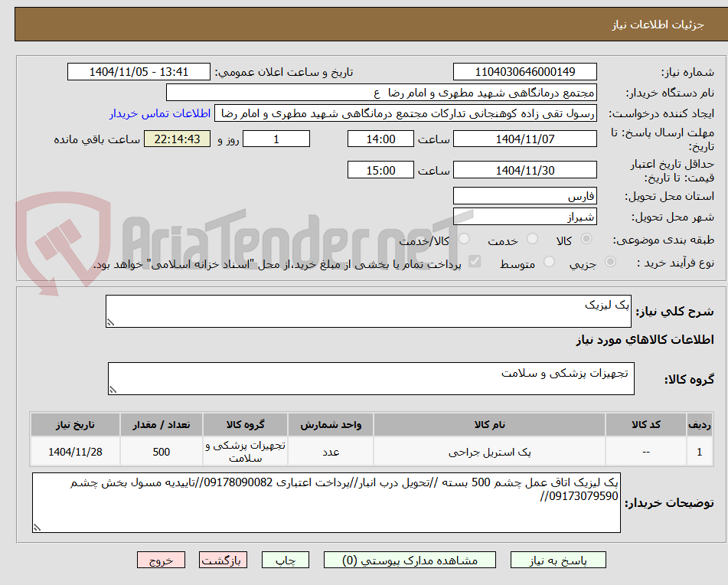
Task: Click the گروه کالا textarea تجهیزات پزشکی
Action: (371, 379)
